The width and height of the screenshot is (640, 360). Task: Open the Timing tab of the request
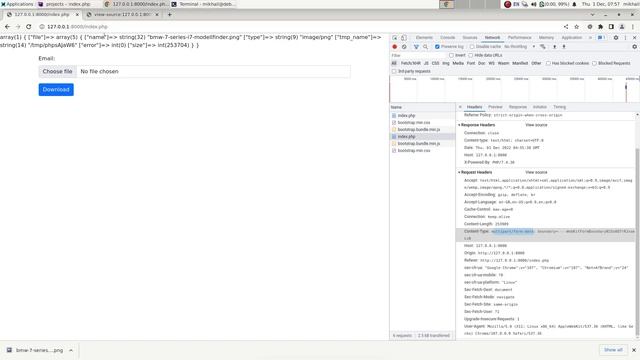(559, 107)
